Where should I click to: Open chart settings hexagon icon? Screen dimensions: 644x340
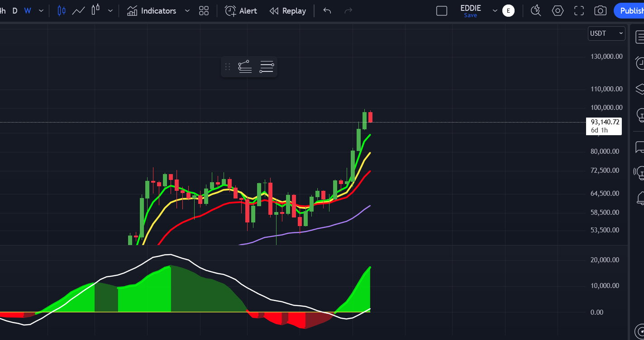tap(558, 11)
